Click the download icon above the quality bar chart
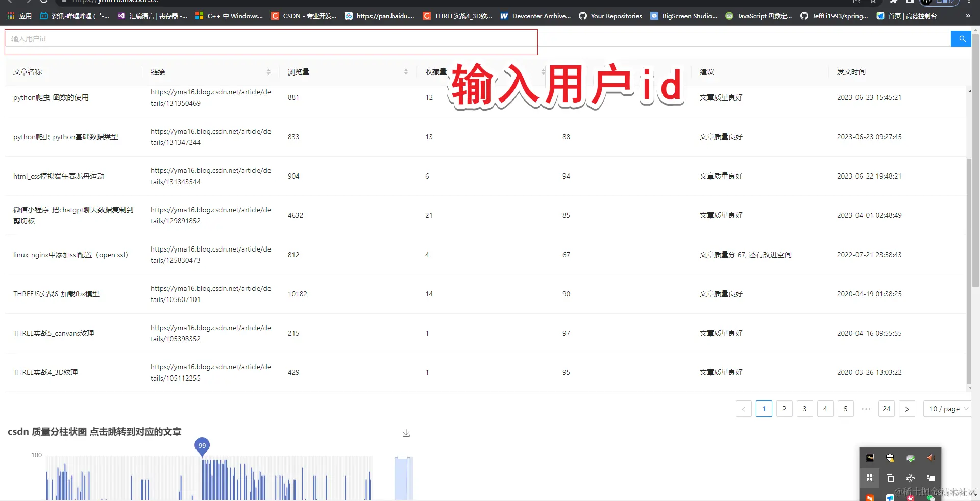Image resolution: width=980 pixels, height=501 pixels. tap(406, 432)
